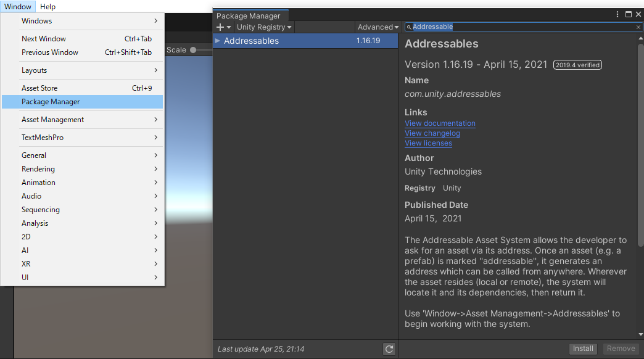Click the search magnifier icon
The height and width of the screenshot is (359, 644).
(x=408, y=27)
